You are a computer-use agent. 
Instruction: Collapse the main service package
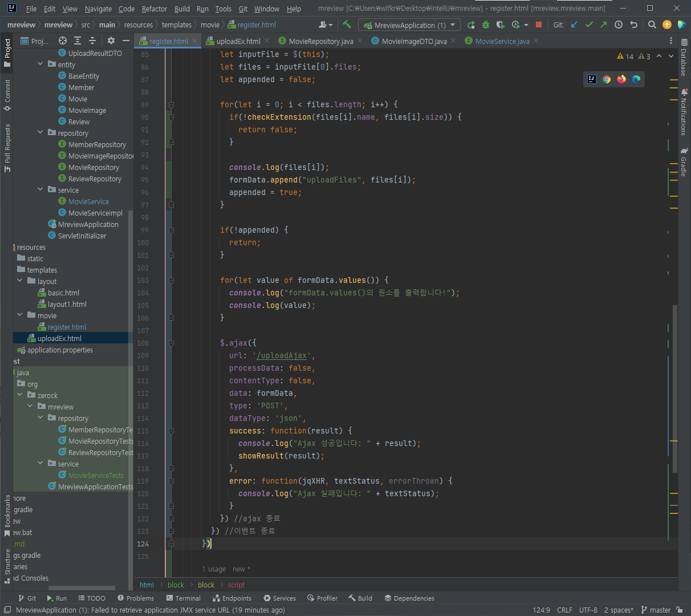point(40,189)
